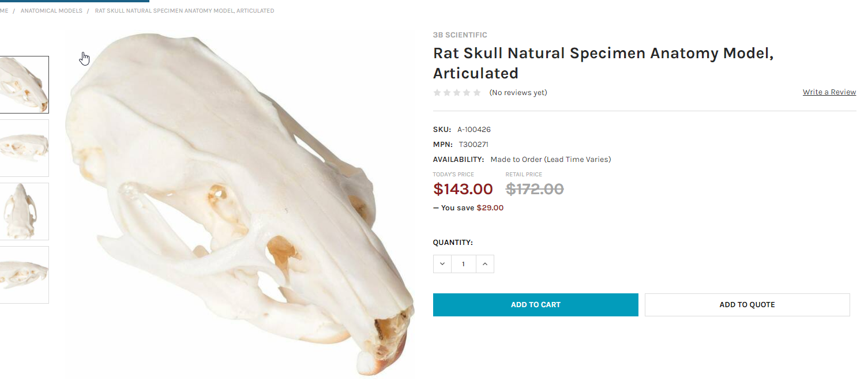The image size is (868, 389).
Task: Click the fourth rating star icon
Action: point(467,93)
